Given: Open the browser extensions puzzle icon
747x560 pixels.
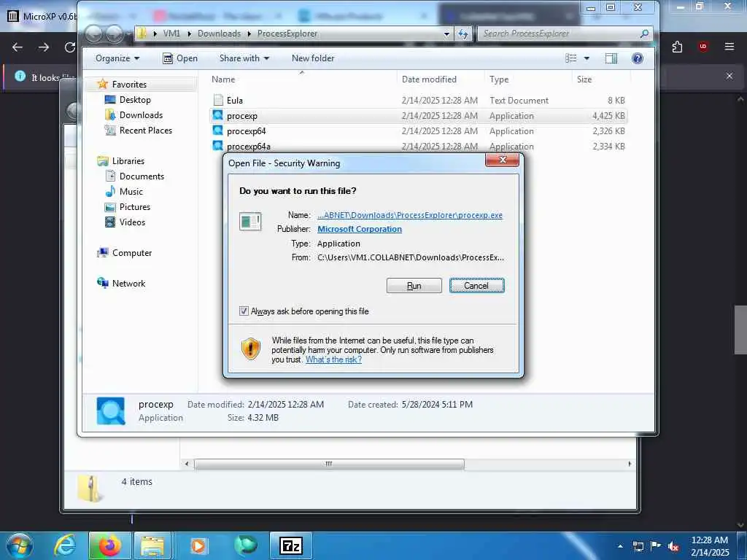Looking at the screenshot, I should click(677, 47).
